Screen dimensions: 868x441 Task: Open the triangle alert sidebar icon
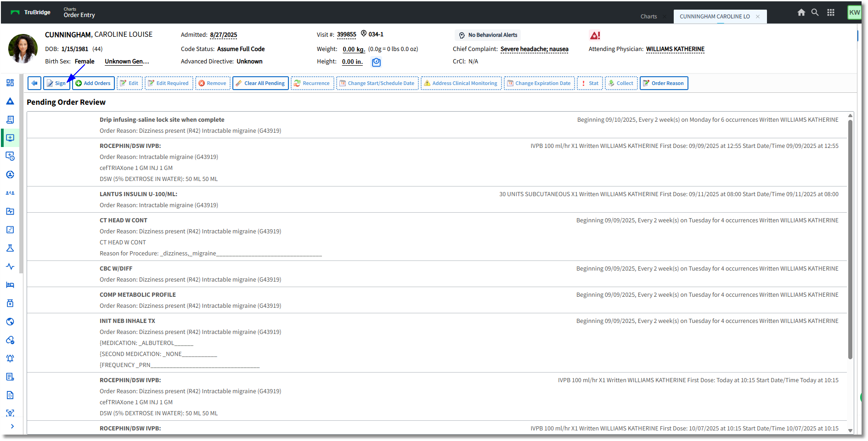[x=10, y=101]
